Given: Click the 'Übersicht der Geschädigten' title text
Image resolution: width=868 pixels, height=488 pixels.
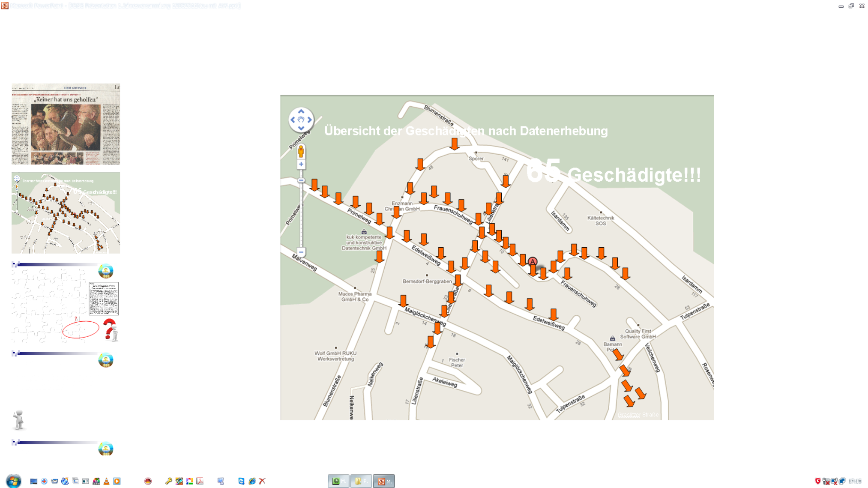Looking at the screenshot, I should click(466, 131).
